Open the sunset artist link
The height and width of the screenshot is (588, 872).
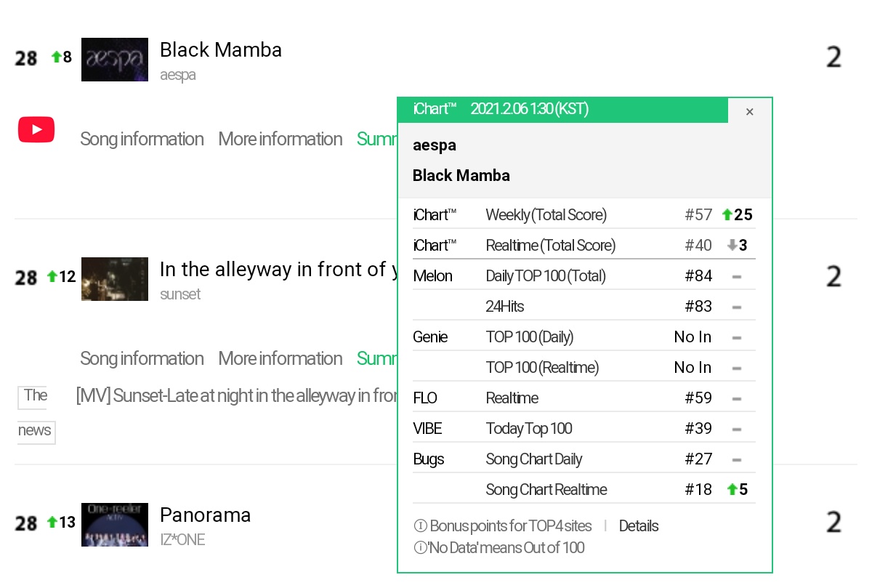[180, 294]
